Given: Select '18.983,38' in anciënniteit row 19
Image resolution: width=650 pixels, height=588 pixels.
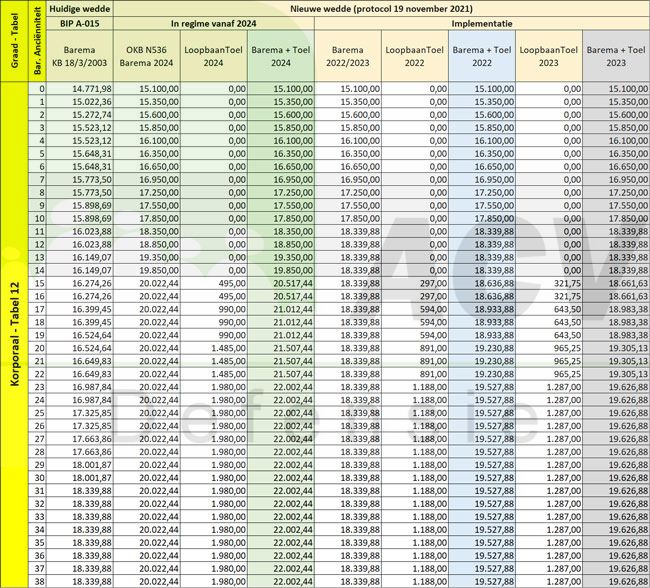Looking at the screenshot, I should coord(628,335).
